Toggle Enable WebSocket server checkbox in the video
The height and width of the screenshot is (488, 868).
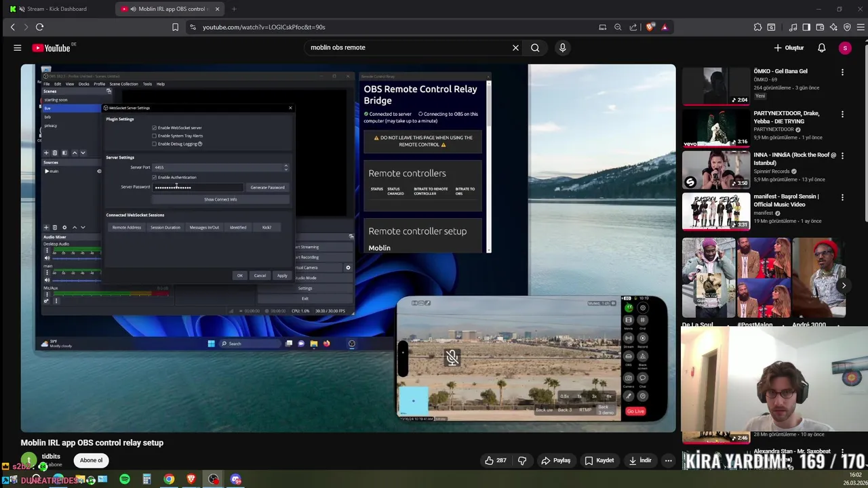click(154, 127)
